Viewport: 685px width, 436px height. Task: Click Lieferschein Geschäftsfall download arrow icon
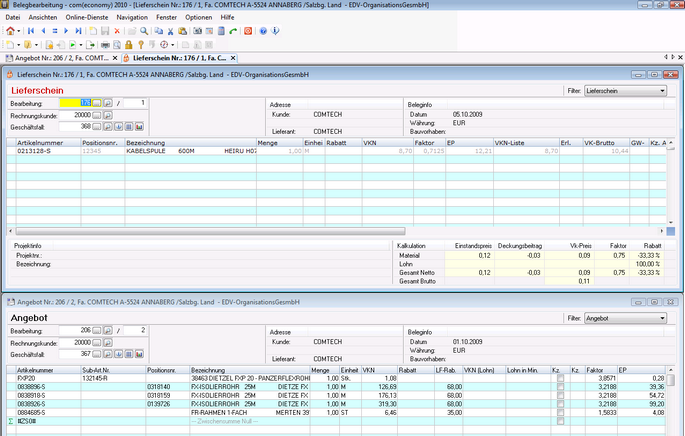point(118,127)
